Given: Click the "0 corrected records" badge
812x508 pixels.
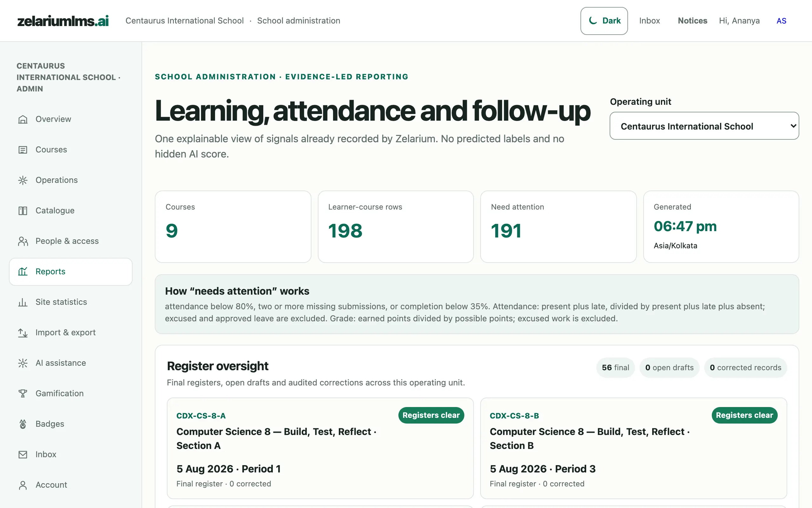Looking at the screenshot, I should coord(745,368).
